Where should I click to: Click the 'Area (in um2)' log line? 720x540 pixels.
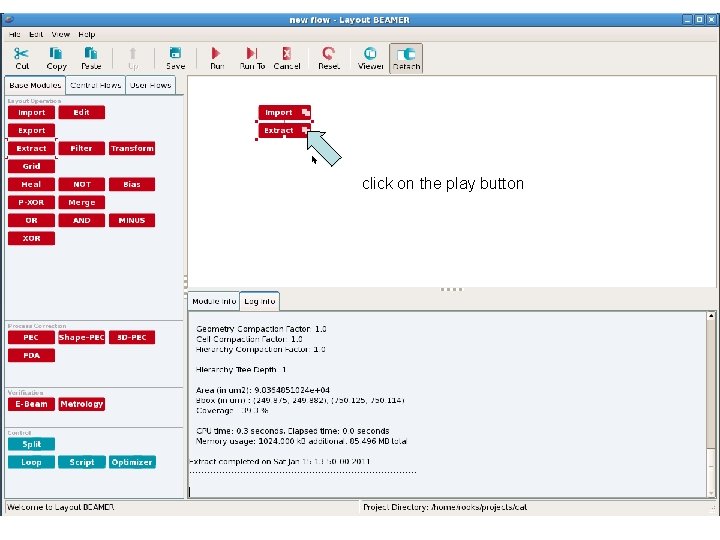coord(263,390)
